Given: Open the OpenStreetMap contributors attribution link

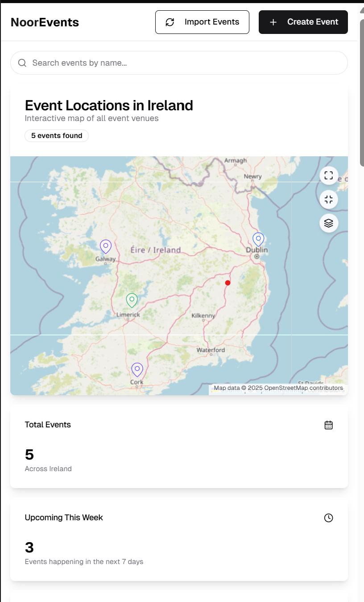Looking at the screenshot, I should [x=303, y=388].
